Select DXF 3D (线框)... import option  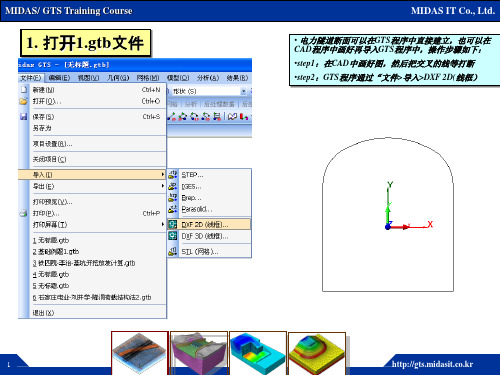pos(209,236)
